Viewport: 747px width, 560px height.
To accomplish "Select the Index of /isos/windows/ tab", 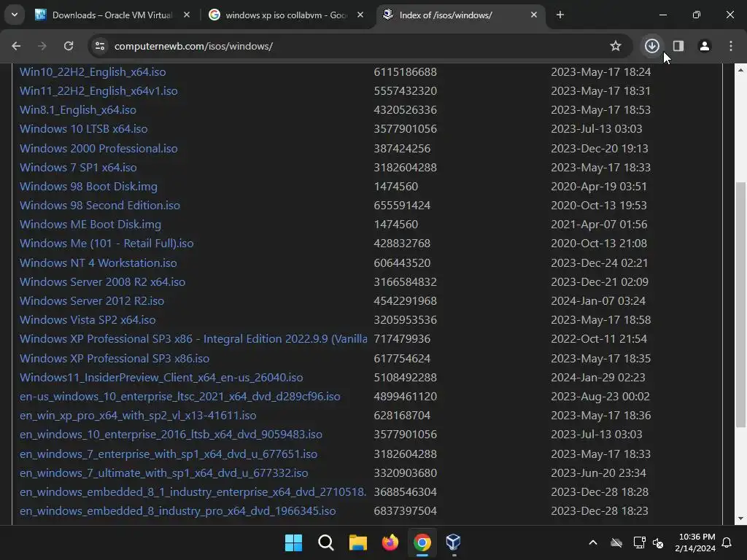I will click(x=460, y=15).
